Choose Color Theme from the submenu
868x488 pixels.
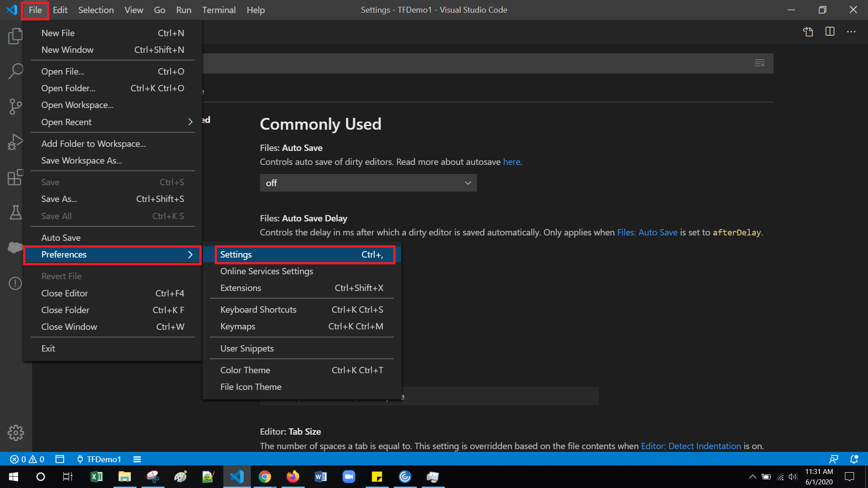point(245,370)
